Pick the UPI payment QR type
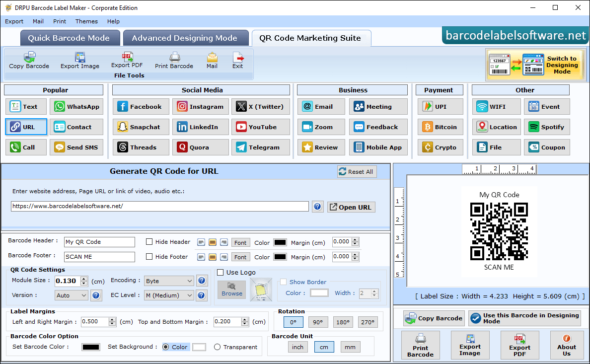Viewport: 590px width, 364px height. tap(440, 107)
